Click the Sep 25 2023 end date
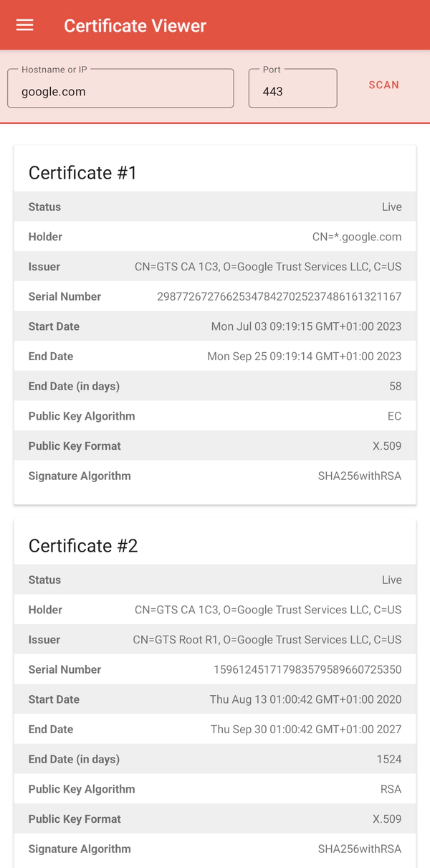430x868 pixels. click(304, 357)
